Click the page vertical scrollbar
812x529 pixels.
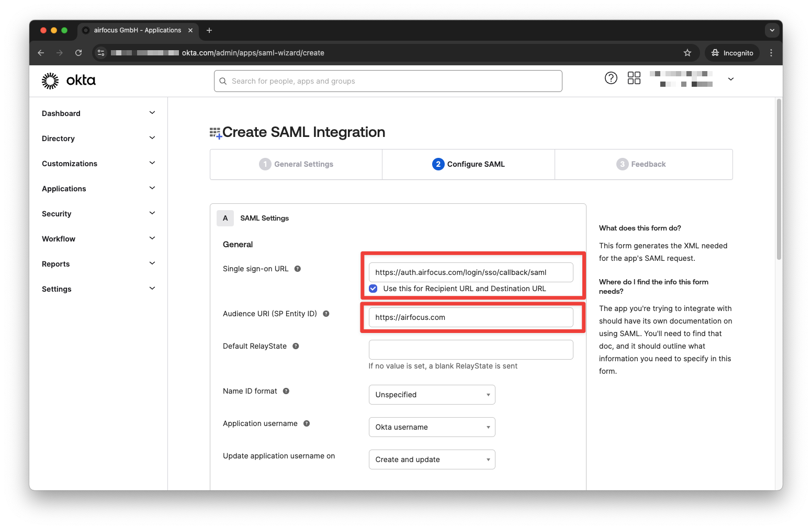pyautogui.click(x=779, y=179)
